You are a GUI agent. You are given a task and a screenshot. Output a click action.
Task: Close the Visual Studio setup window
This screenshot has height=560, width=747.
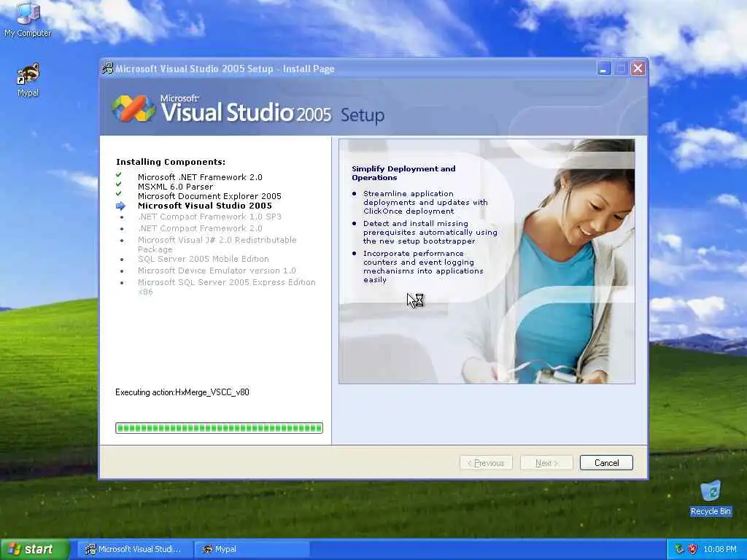coord(638,69)
